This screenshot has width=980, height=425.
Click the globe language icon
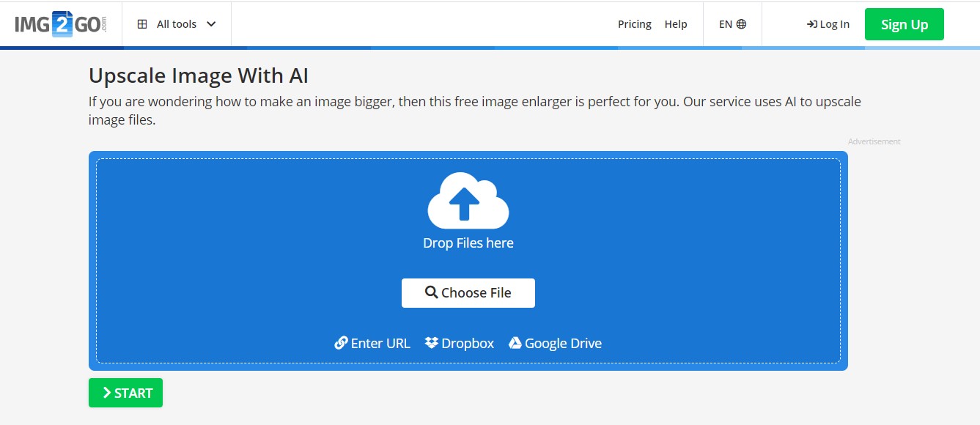click(741, 24)
